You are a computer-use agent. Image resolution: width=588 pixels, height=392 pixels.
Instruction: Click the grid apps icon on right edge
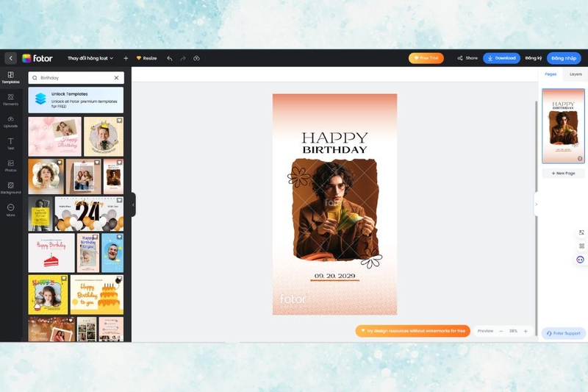coord(581,246)
